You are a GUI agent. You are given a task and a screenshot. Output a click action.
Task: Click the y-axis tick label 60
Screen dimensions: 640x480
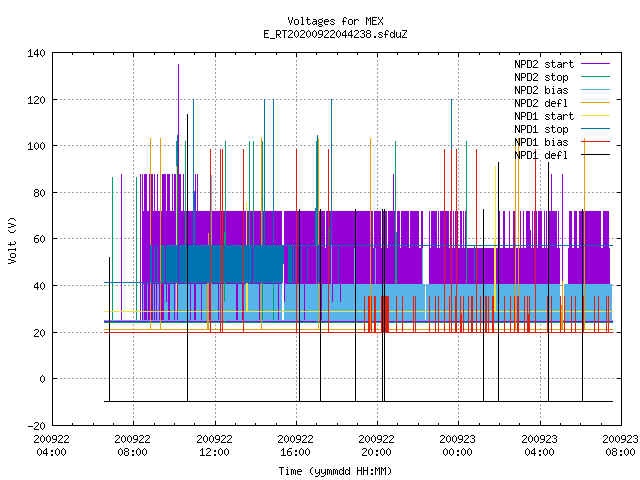40,239
